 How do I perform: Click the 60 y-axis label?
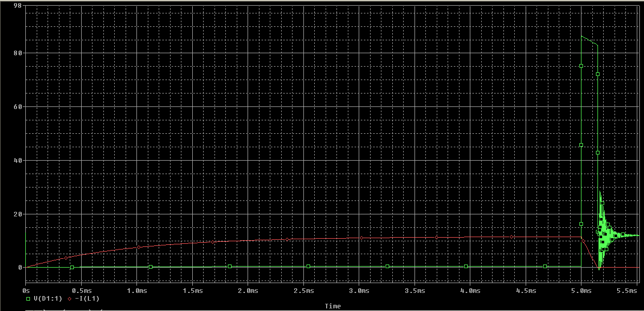(18, 107)
